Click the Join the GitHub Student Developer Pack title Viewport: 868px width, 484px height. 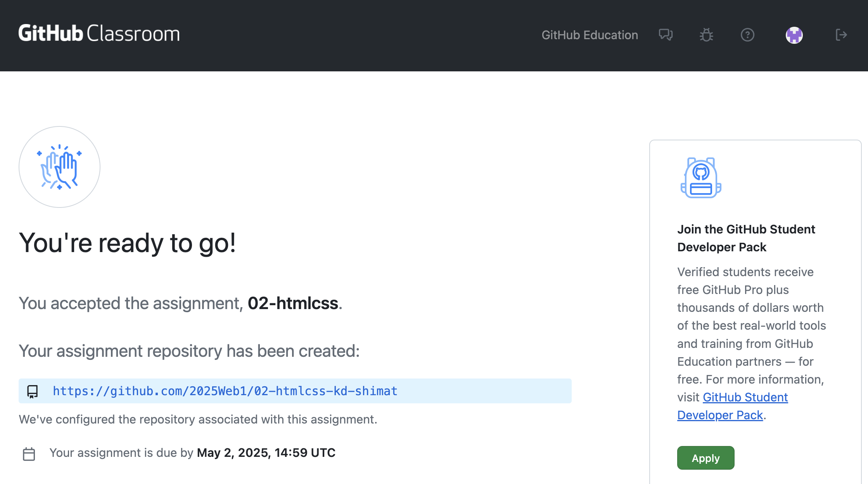click(x=746, y=238)
